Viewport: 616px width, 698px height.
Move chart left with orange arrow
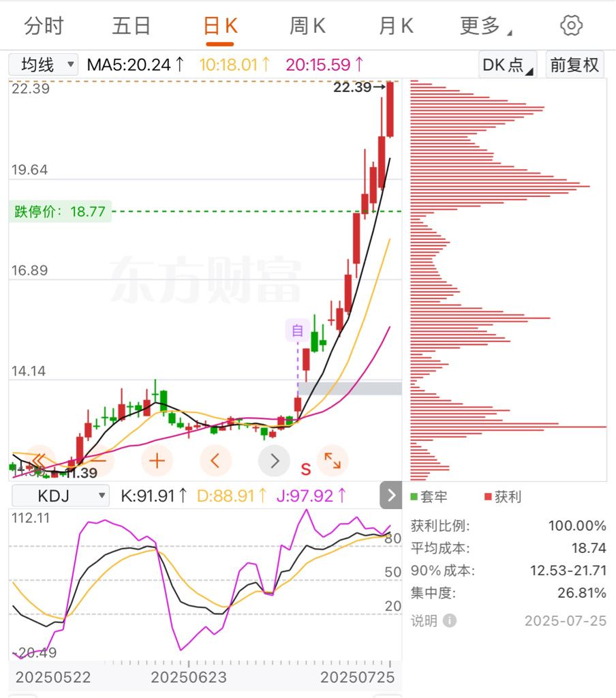pyautogui.click(x=215, y=461)
